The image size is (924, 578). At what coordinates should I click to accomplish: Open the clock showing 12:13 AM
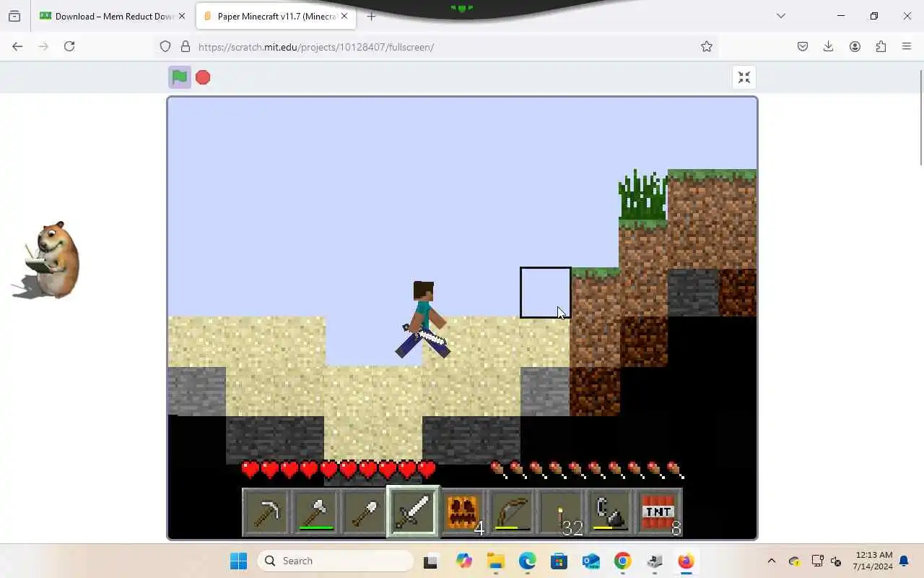[x=872, y=561]
